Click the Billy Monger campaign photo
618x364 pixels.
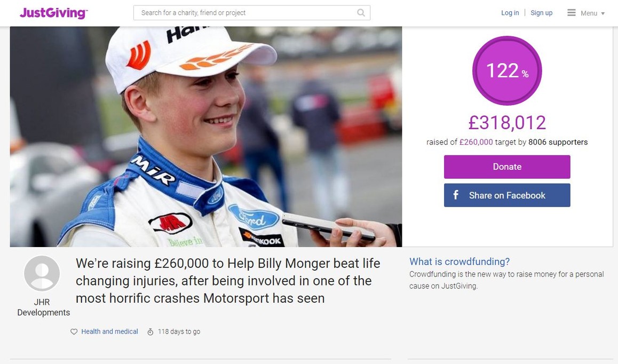pos(206,137)
